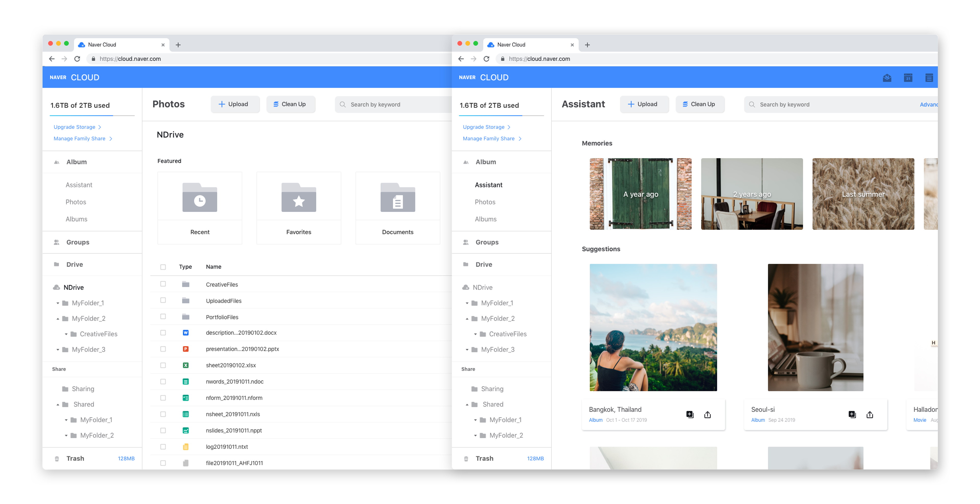Check the UploadedFiles row checkbox
980x504 pixels.
point(163,300)
